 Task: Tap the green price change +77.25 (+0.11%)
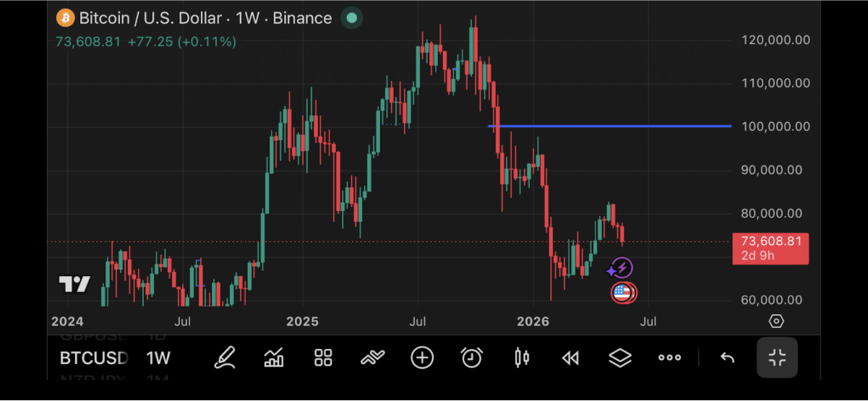tap(181, 42)
